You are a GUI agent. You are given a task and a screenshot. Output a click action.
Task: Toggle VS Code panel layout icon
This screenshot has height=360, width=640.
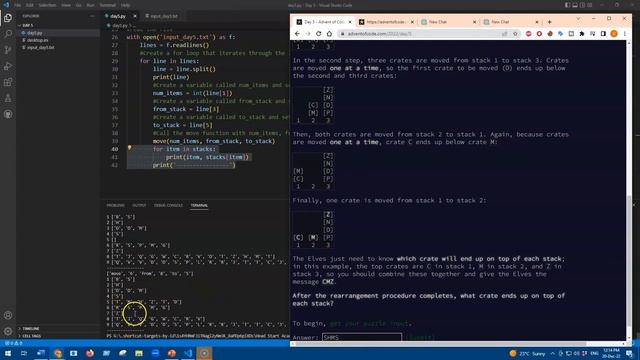click(x=575, y=5)
